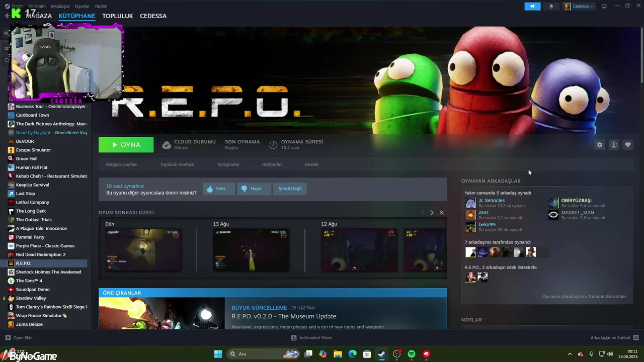Open Arkadaşlar ve Sohbet panel
The width and height of the screenshot is (644, 362).
point(614,338)
